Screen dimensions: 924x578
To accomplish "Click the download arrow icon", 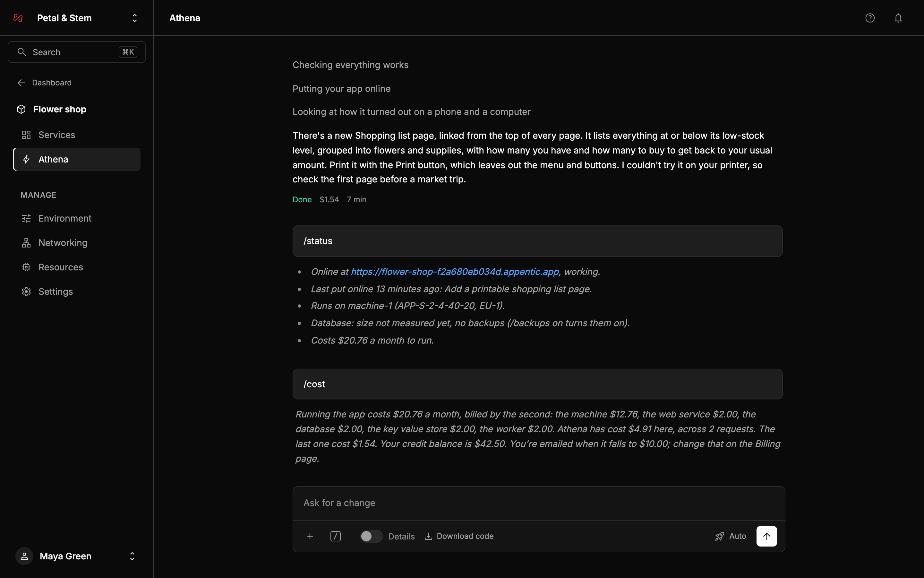I will [428, 536].
